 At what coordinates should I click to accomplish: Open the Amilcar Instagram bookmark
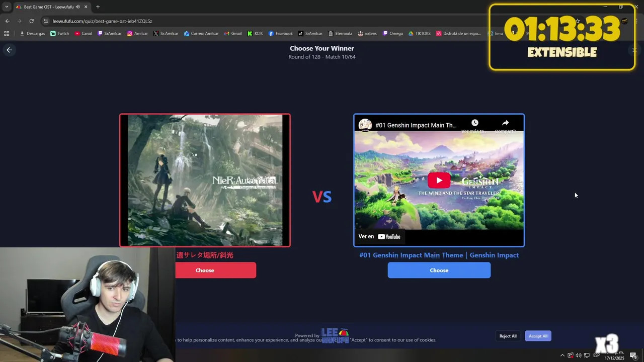pos(137,34)
